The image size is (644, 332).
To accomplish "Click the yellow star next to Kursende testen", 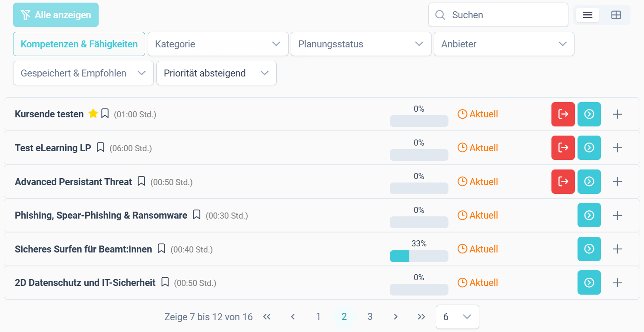I will click(x=93, y=113).
